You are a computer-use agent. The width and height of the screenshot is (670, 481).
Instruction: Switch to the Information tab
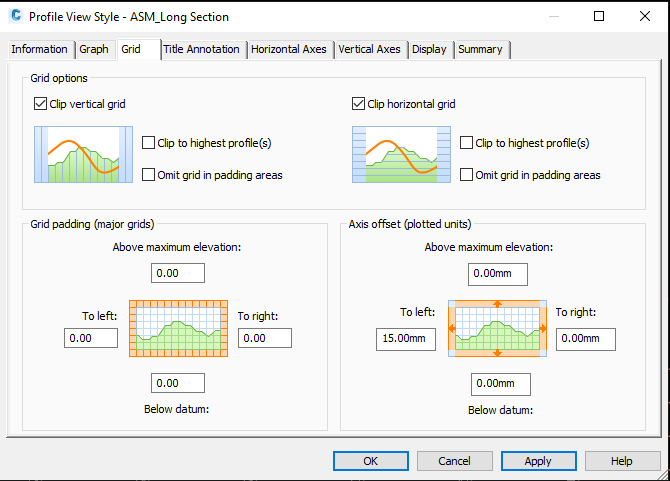click(x=40, y=49)
